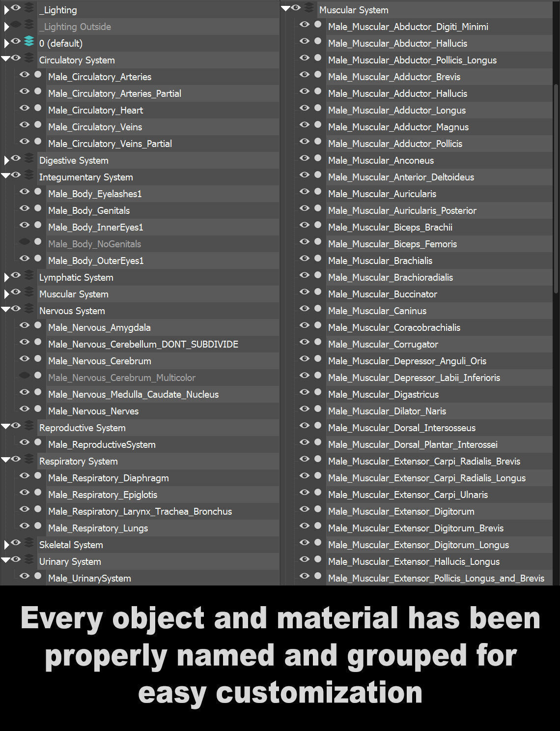Click the object dot of Male_UrinarySystem
The width and height of the screenshot is (560, 731).
[x=38, y=576]
